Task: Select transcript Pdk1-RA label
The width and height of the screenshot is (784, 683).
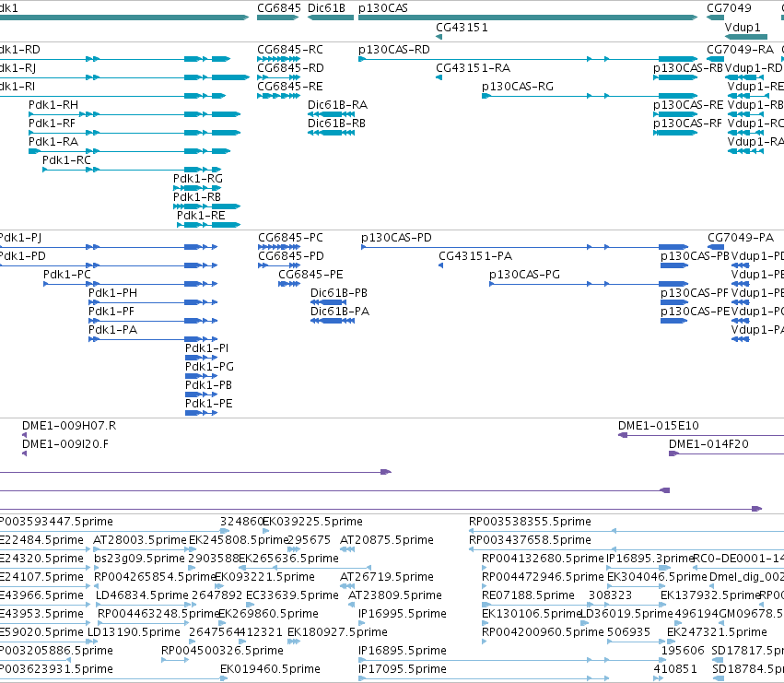Action: (53, 142)
